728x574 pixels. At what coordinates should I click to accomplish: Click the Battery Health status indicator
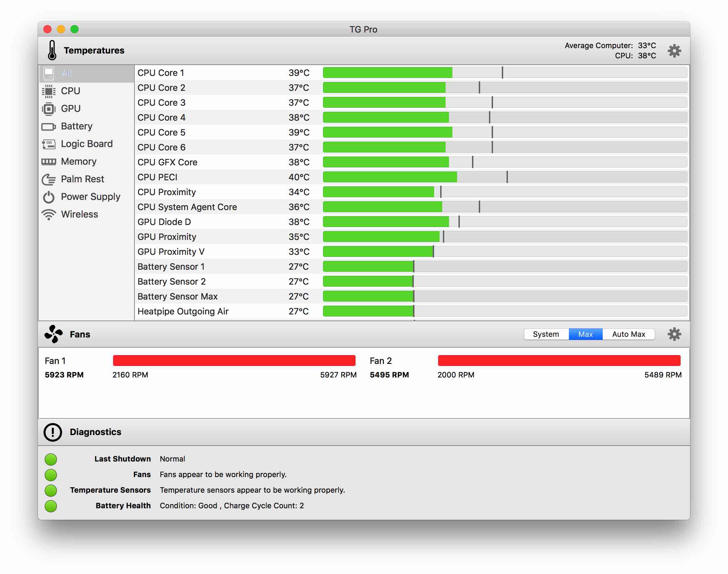[51, 506]
